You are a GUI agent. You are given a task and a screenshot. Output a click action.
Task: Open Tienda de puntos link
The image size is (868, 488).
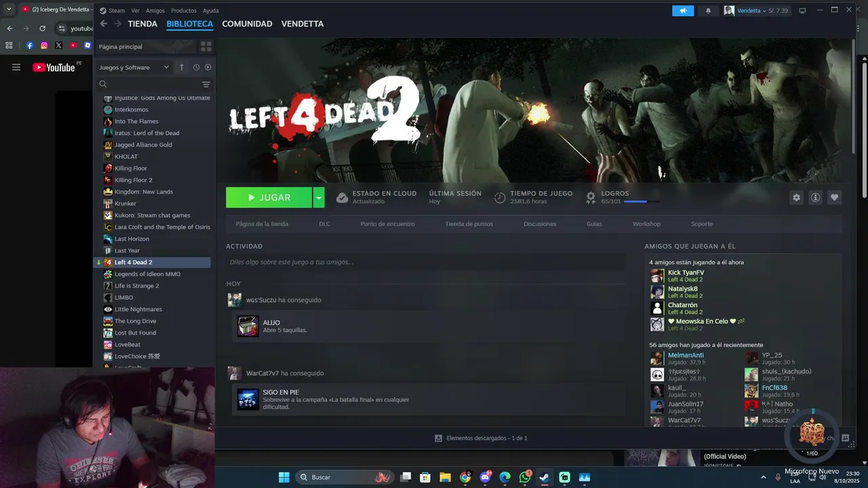(469, 224)
